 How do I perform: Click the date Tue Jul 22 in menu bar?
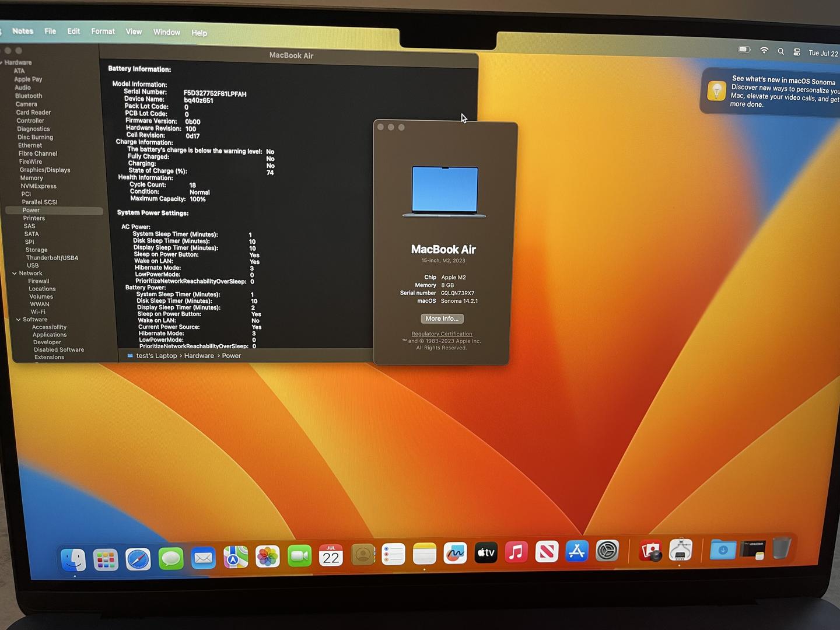tap(823, 53)
